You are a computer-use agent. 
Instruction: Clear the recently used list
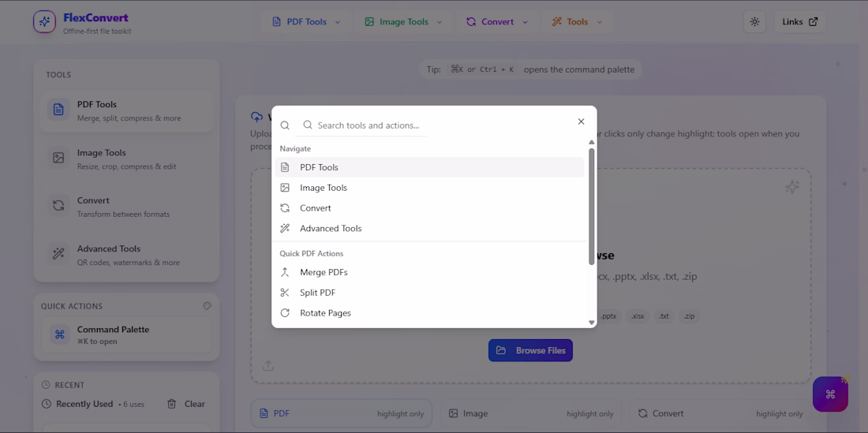tap(186, 404)
